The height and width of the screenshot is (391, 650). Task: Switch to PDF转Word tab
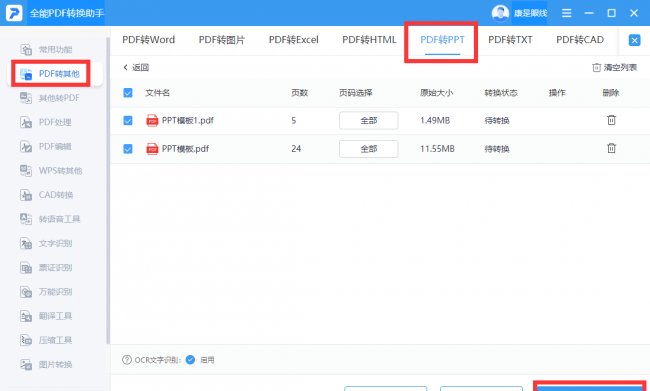148,40
